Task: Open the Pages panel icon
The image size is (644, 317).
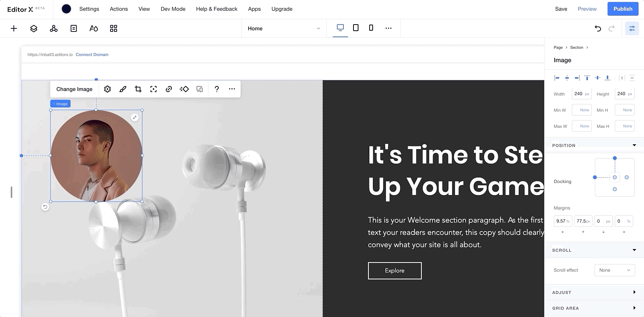Action: pos(74,28)
